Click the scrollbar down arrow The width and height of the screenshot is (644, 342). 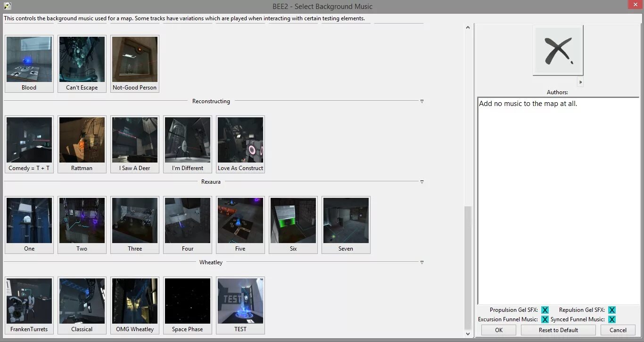(x=468, y=334)
